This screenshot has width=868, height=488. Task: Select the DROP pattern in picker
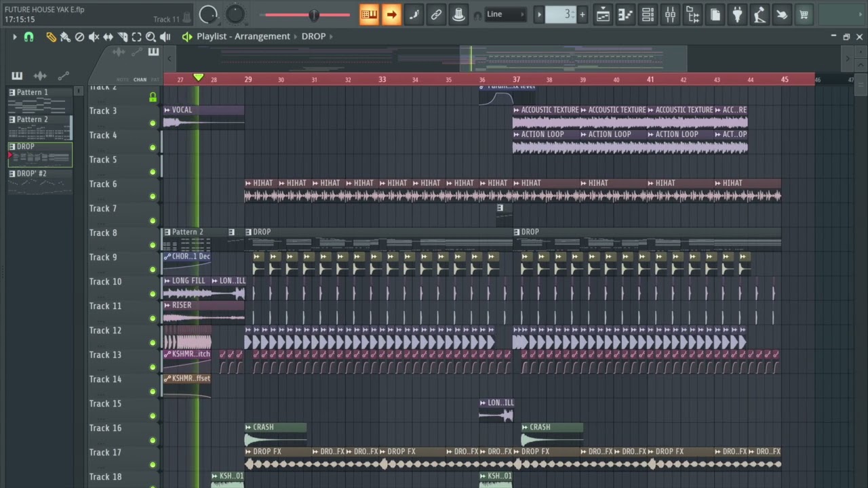click(39, 155)
